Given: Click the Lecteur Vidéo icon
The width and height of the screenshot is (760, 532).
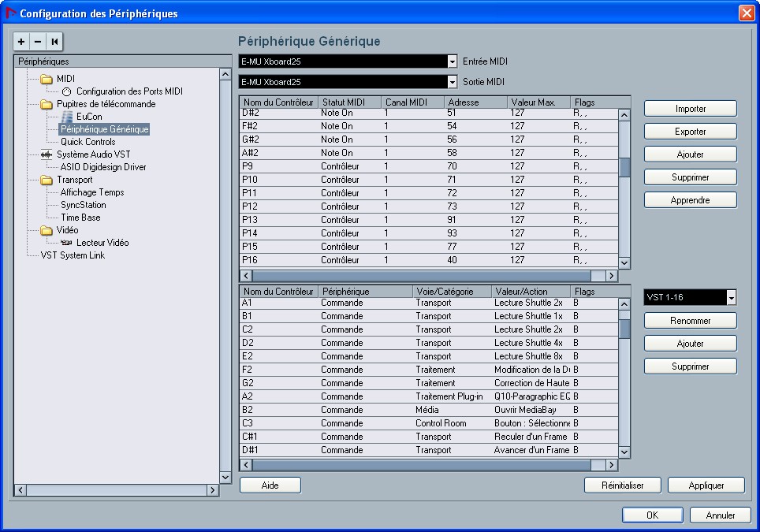Looking at the screenshot, I should point(66,243).
